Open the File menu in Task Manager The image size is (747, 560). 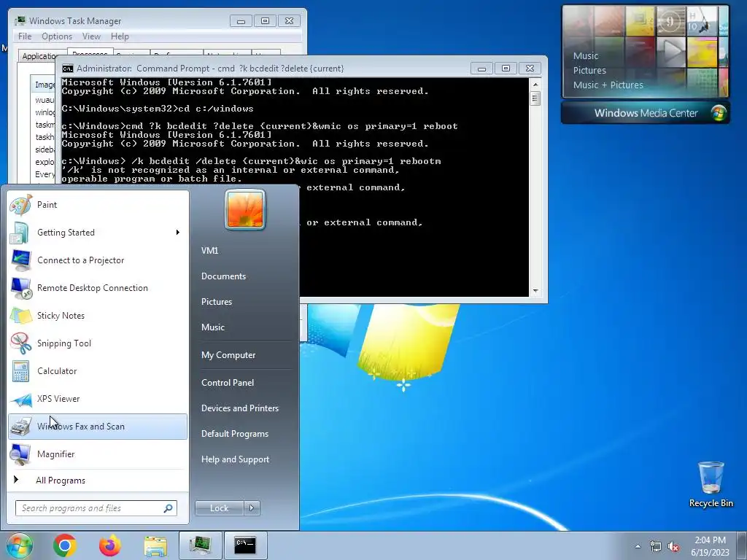point(25,36)
